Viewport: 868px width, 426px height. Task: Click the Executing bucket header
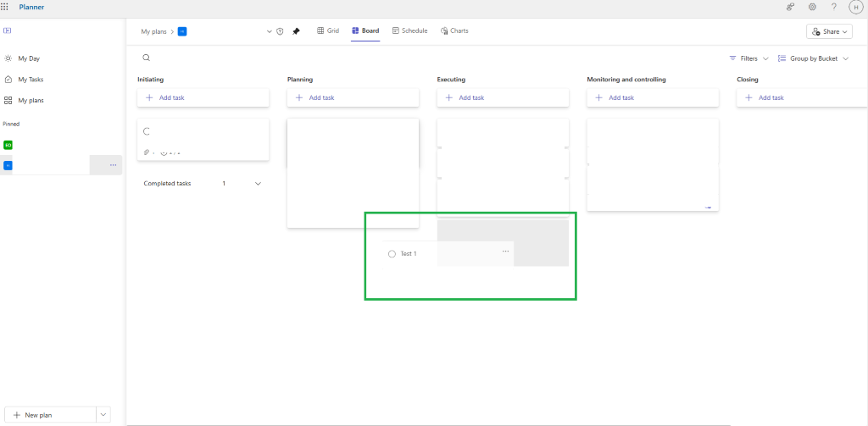tap(451, 80)
